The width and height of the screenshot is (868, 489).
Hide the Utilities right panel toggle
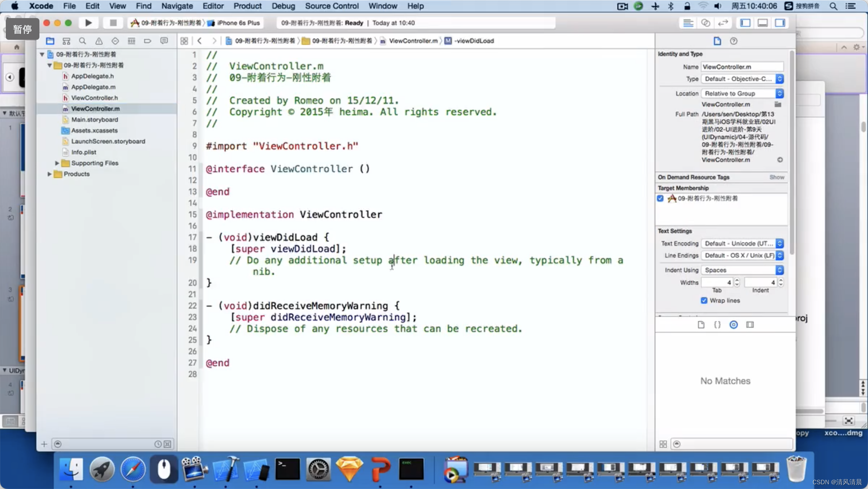click(780, 23)
